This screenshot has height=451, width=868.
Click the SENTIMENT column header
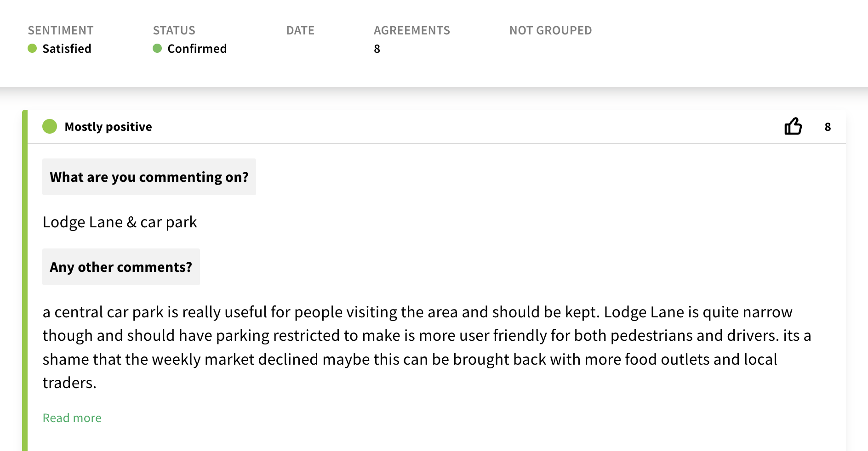61,30
